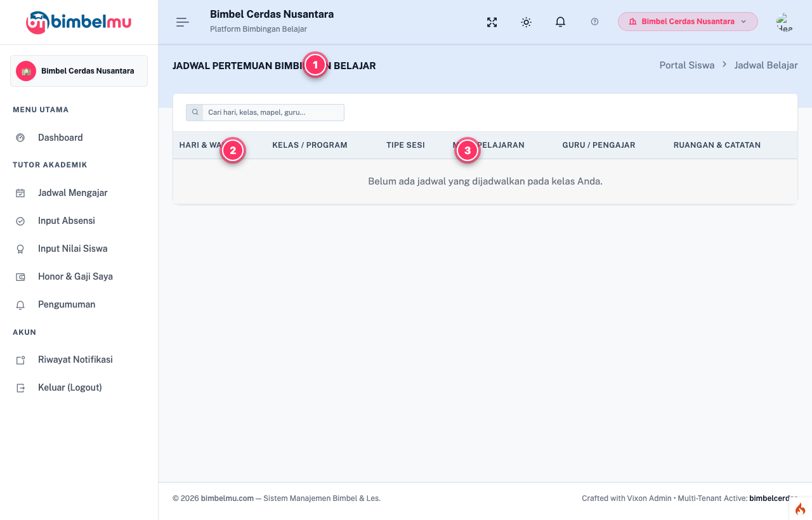Click the RUANGAN & CATATAN column header
The image size is (812, 520).
coord(717,145)
